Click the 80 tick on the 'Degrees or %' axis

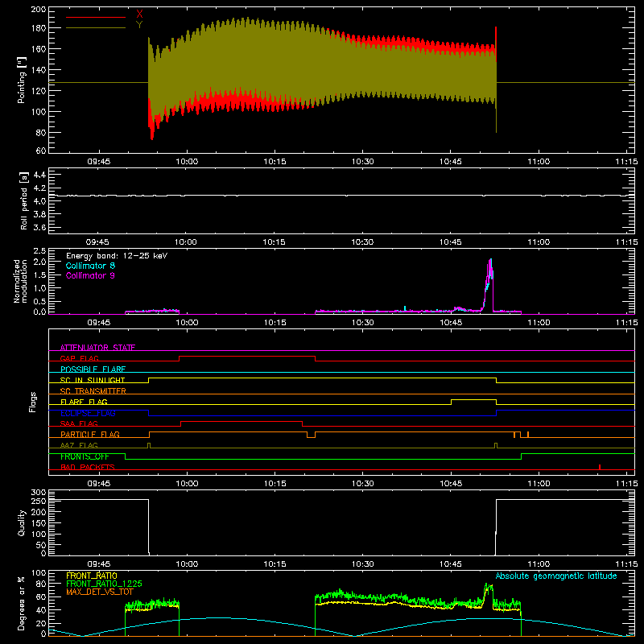41,584
